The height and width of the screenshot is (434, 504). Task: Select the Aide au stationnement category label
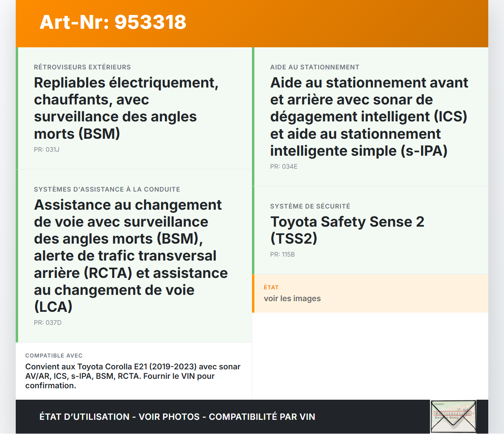click(315, 67)
